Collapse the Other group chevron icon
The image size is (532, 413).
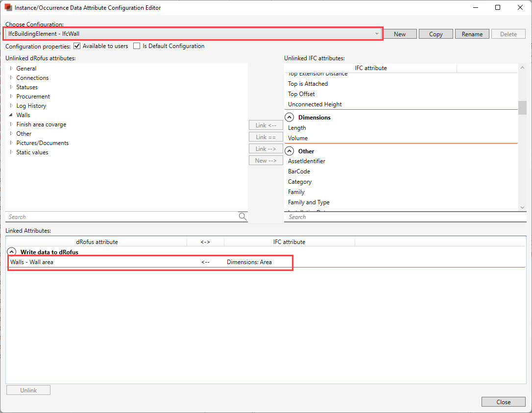pyautogui.click(x=290, y=151)
